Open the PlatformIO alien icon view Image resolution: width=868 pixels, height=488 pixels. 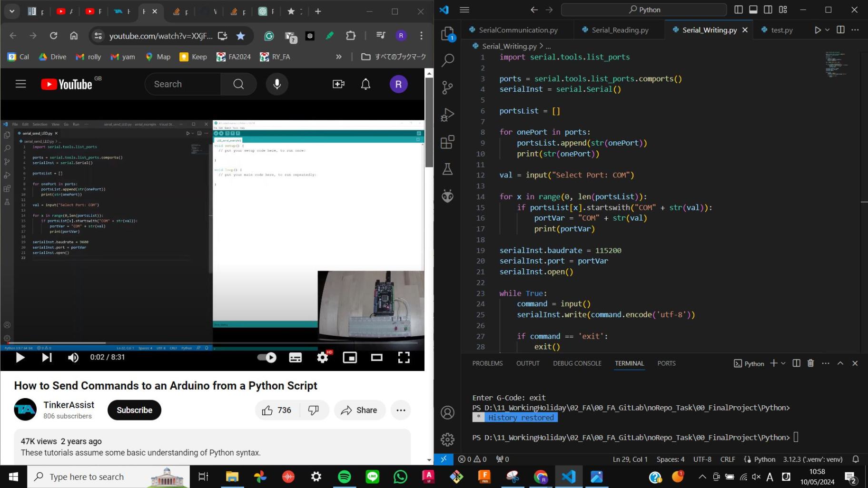(x=447, y=196)
